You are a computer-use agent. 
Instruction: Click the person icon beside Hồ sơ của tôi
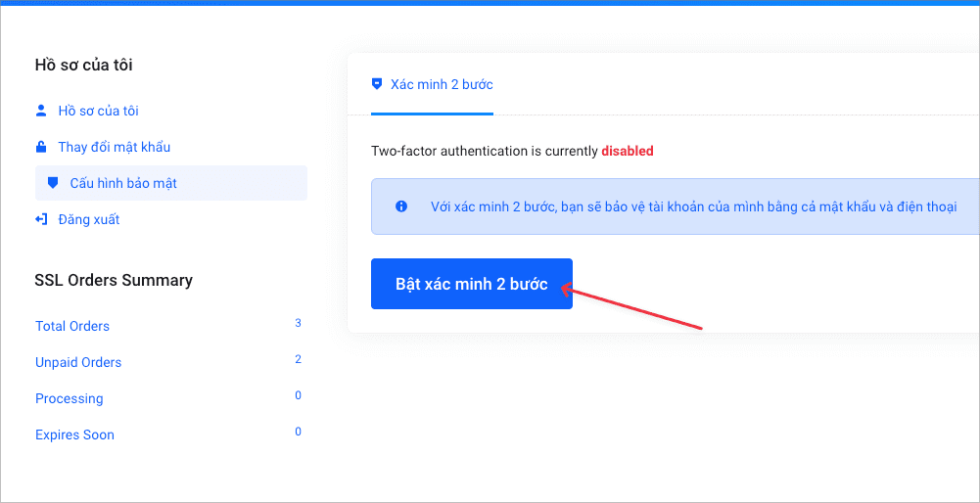pos(40,111)
